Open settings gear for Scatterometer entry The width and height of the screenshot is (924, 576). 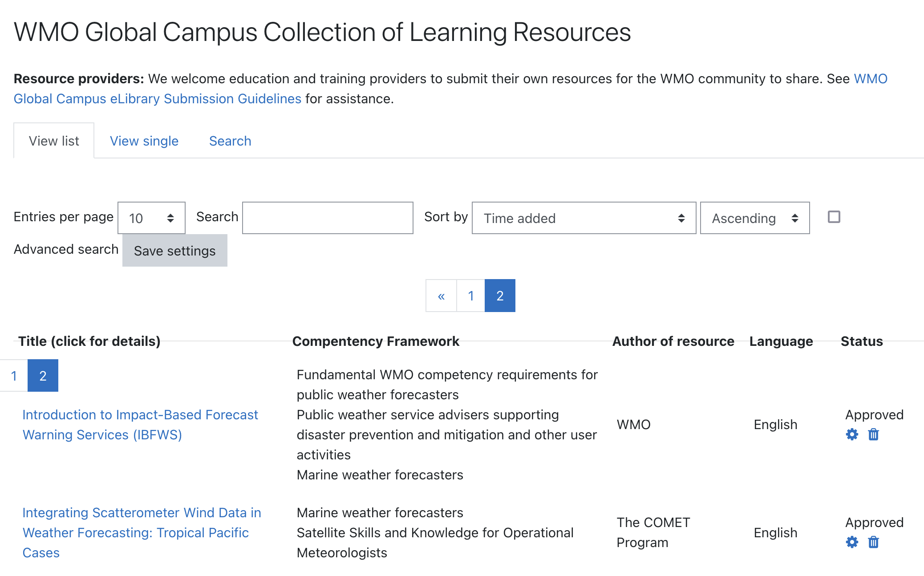pyautogui.click(x=852, y=542)
